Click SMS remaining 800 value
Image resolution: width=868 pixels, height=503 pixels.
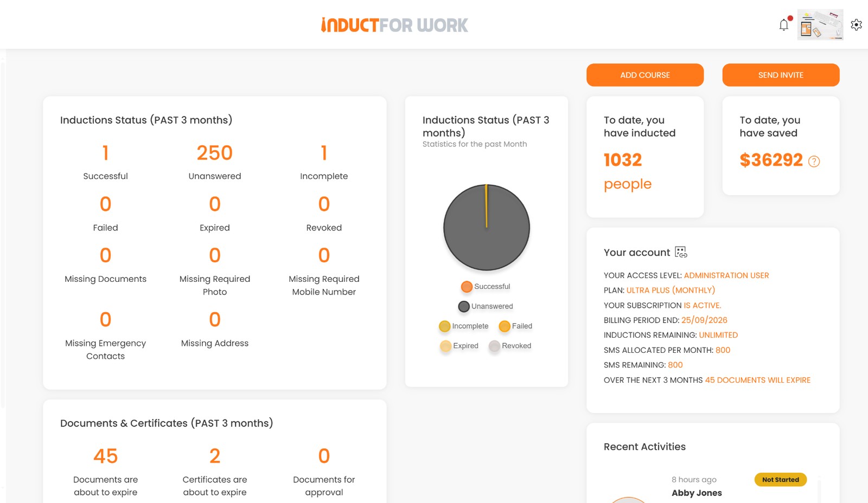[675, 365]
